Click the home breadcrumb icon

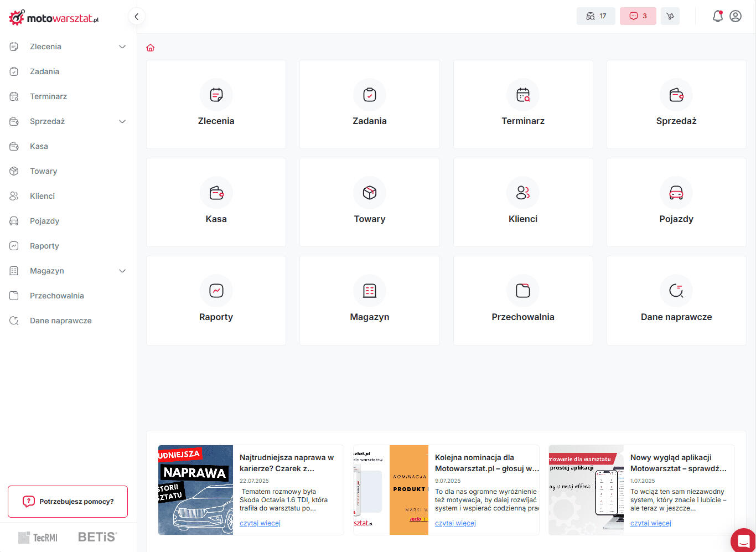151,48
